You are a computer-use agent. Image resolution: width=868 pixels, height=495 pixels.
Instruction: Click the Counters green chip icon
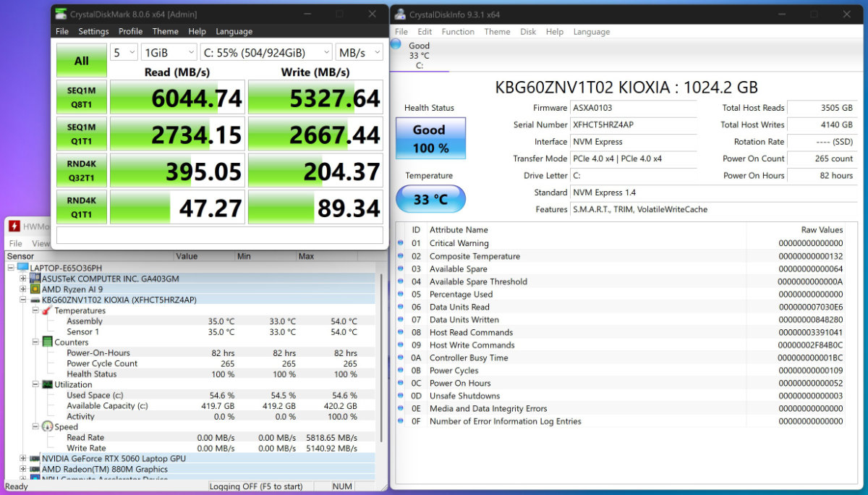pos(47,342)
